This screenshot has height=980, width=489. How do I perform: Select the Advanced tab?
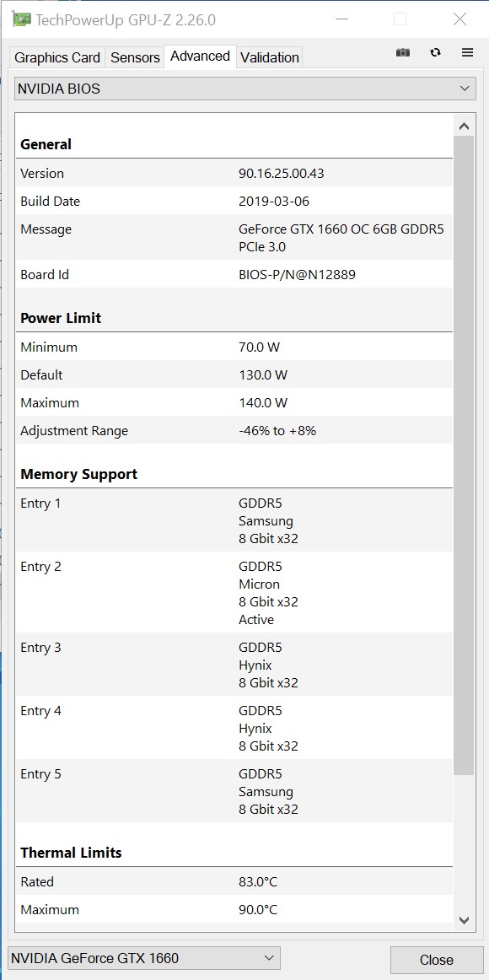[x=200, y=57]
